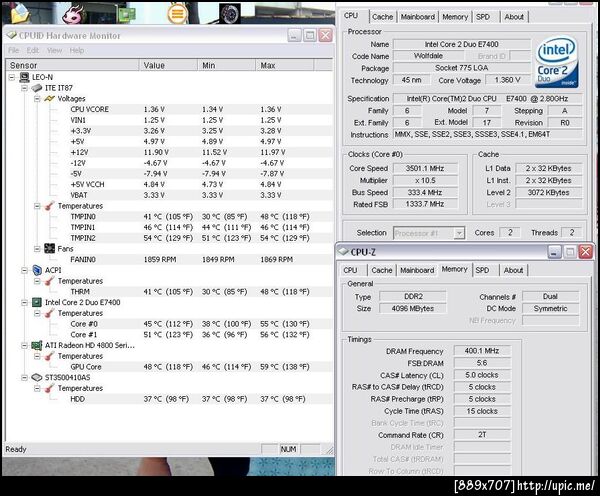Screen dimensions: 600x496
Task: Open the View menu in Hardware Monitor
Action: coord(54,50)
